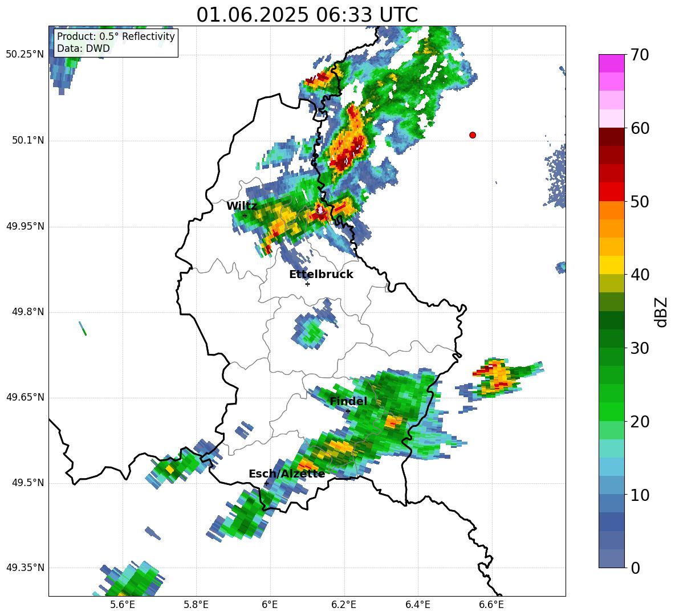This screenshot has width=675, height=616.
Task: Click the 70 value on the colorbar
Action: pyautogui.click(x=640, y=55)
